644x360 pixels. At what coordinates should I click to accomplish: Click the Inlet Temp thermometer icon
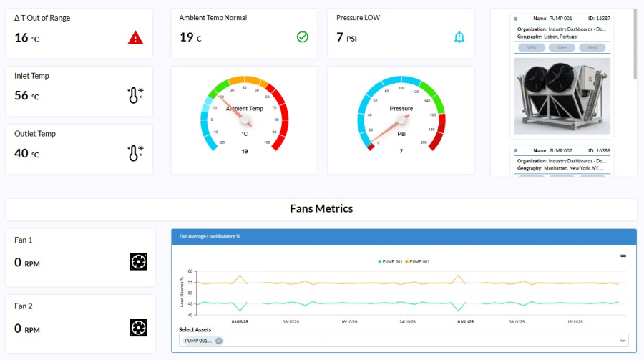135,96
